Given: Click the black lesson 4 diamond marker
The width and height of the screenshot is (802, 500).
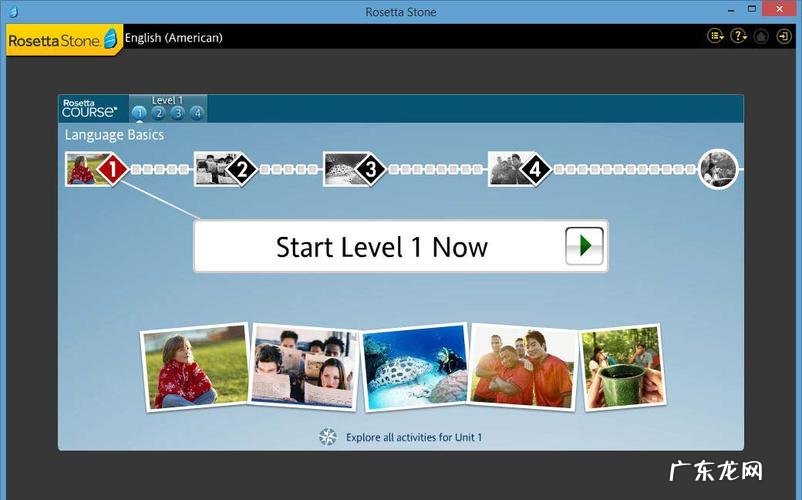Looking at the screenshot, I should click(535, 169).
